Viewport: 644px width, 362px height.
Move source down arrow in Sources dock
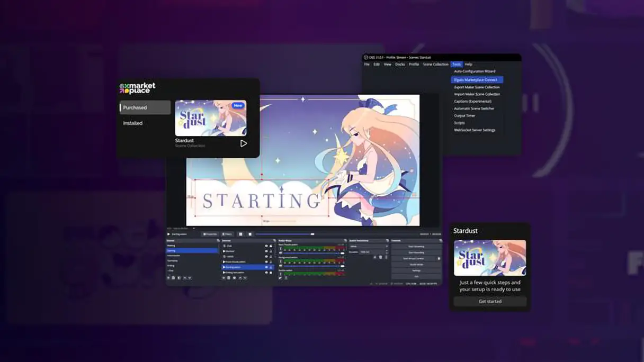pos(245,278)
